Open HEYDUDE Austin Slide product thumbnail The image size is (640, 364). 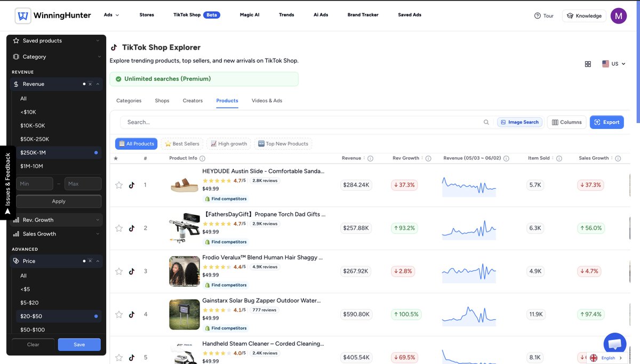click(x=184, y=185)
